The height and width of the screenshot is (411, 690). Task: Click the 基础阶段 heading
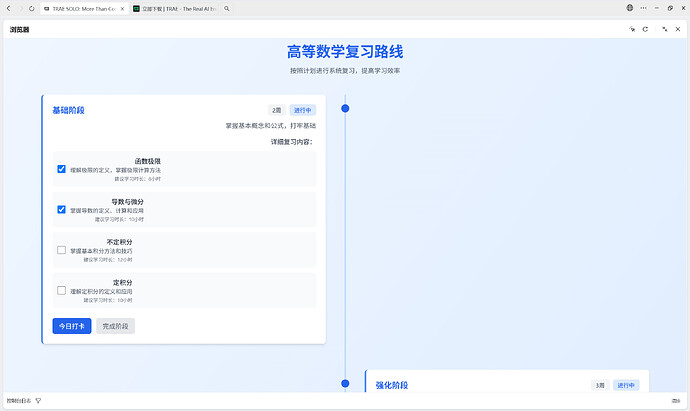[68, 110]
